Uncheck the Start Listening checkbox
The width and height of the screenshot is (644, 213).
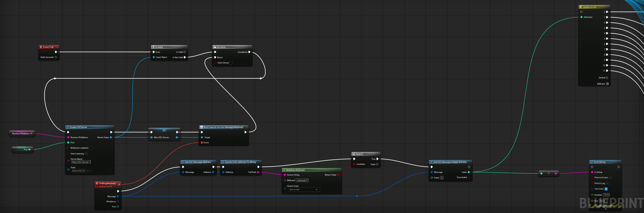[86, 154]
